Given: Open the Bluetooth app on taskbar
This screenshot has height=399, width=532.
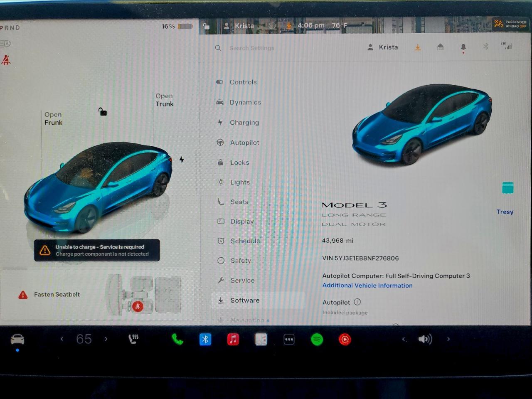Looking at the screenshot, I should 205,340.
